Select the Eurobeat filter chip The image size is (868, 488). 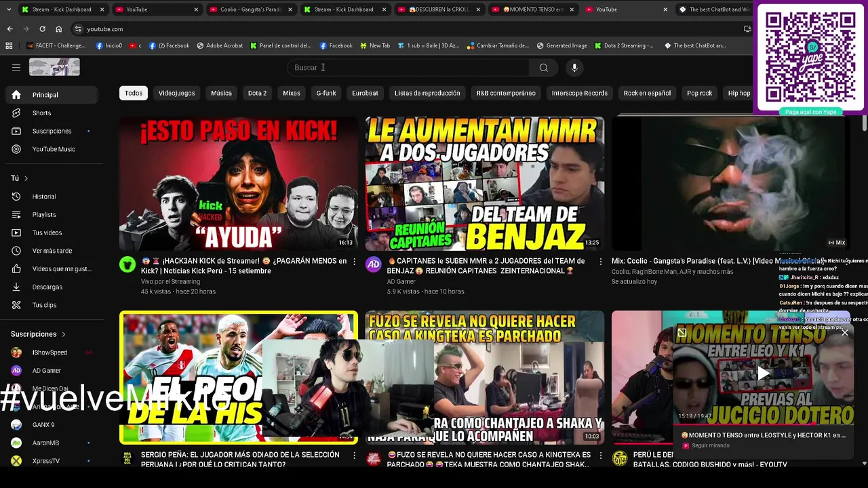[x=365, y=93]
